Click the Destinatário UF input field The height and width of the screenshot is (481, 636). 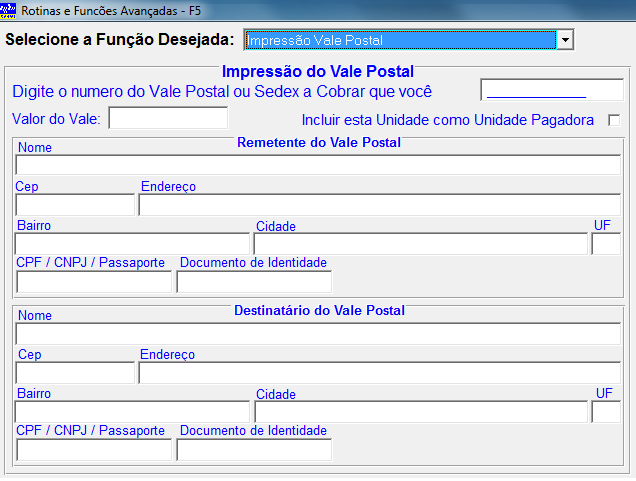click(606, 412)
